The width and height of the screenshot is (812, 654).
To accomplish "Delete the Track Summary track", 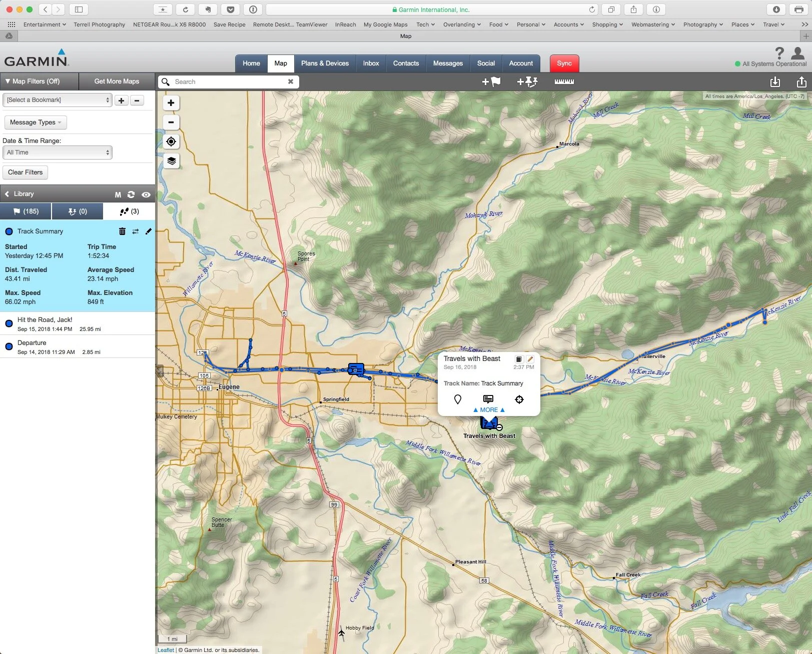I will pos(122,231).
